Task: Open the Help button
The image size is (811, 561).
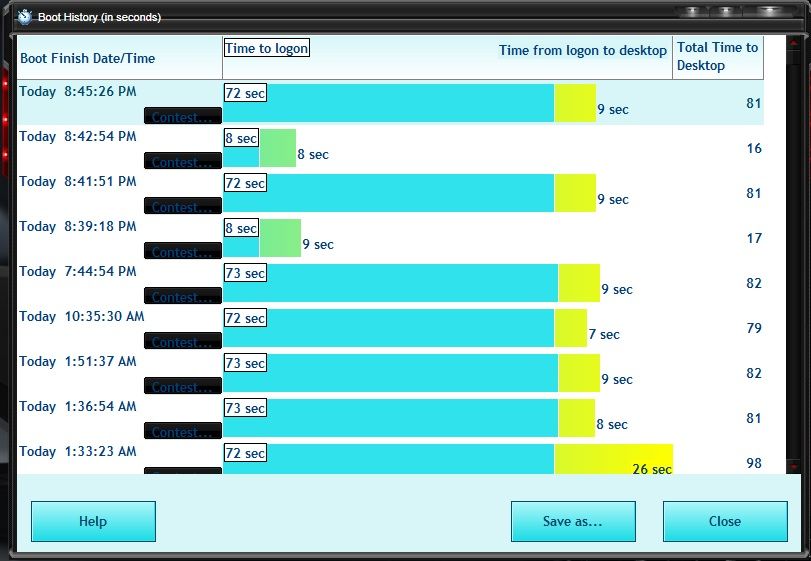Action: click(93, 521)
